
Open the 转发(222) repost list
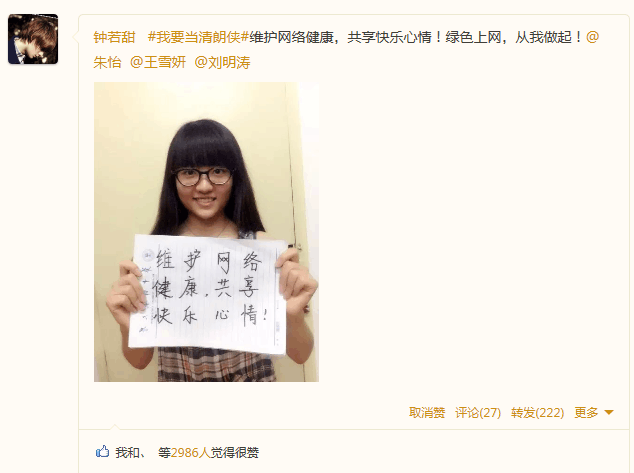pyautogui.click(x=537, y=413)
